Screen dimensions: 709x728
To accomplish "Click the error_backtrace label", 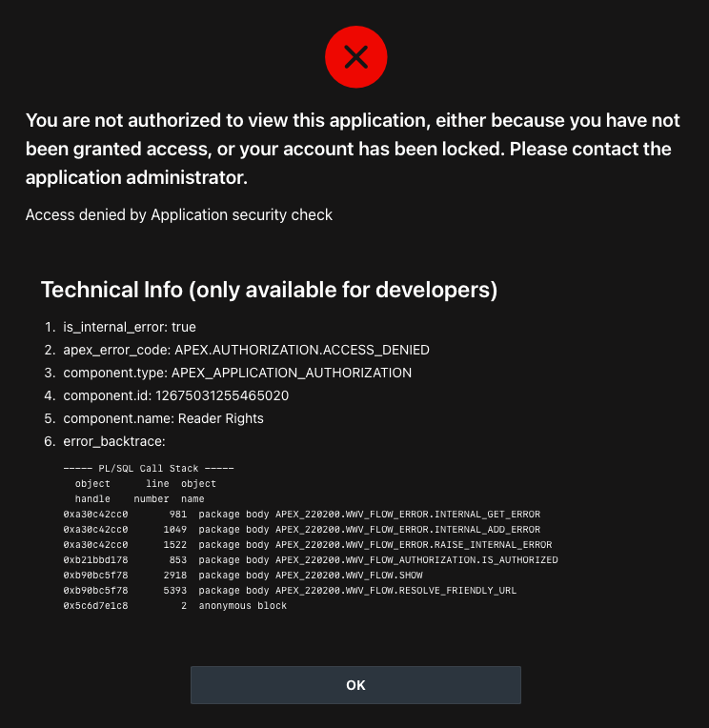I will [x=114, y=441].
